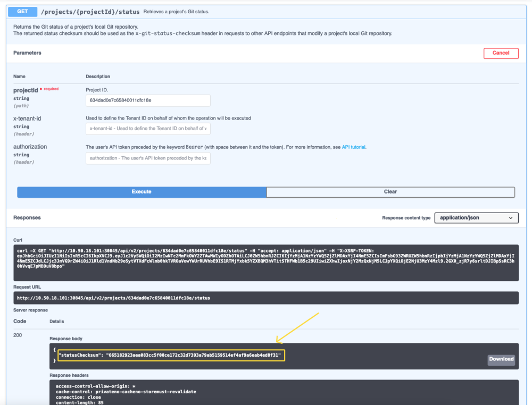Select the Curl command block
Screen dimensions: 532x405
click(266, 263)
